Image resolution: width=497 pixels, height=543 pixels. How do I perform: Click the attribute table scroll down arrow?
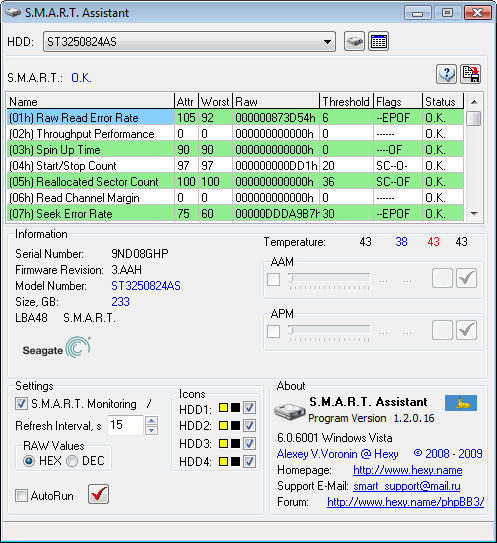(474, 214)
